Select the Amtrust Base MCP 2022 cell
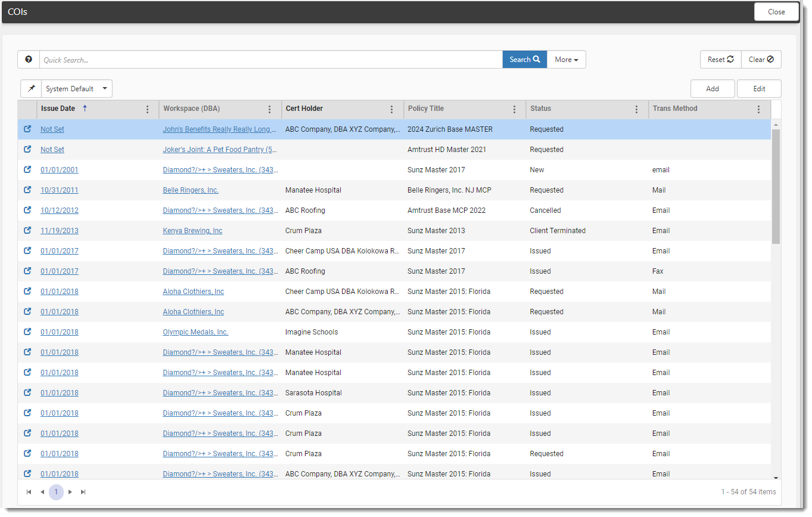Viewport: 812px width, 517px height. tap(446, 210)
